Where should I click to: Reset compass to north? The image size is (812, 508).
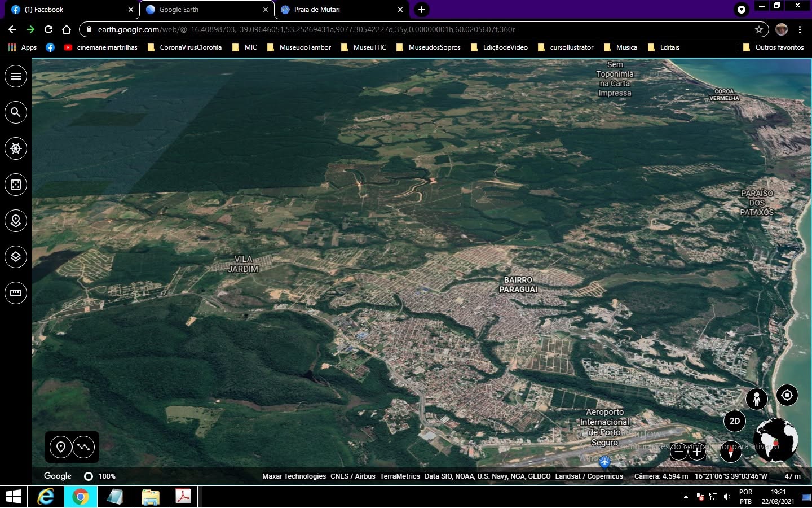click(x=731, y=452)
